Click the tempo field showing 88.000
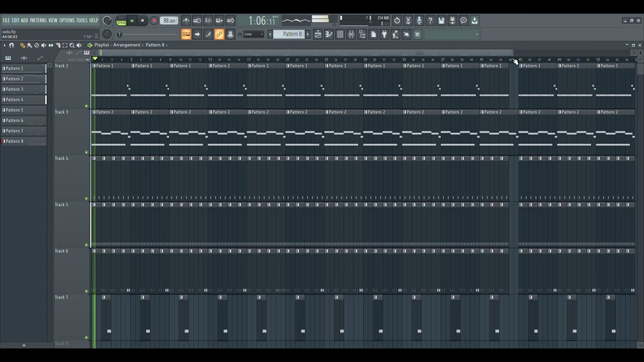 click(x=169, y=21)
